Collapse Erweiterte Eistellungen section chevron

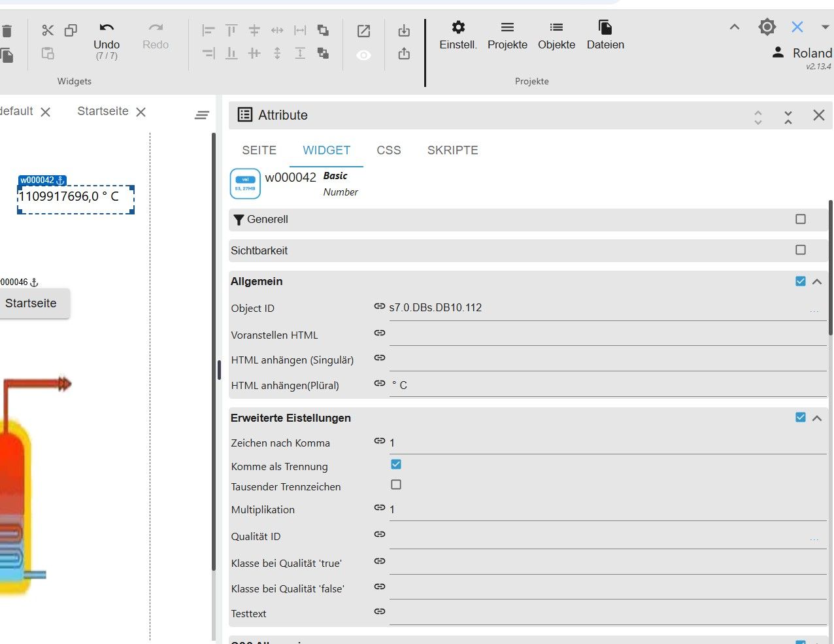pos(817,418)
